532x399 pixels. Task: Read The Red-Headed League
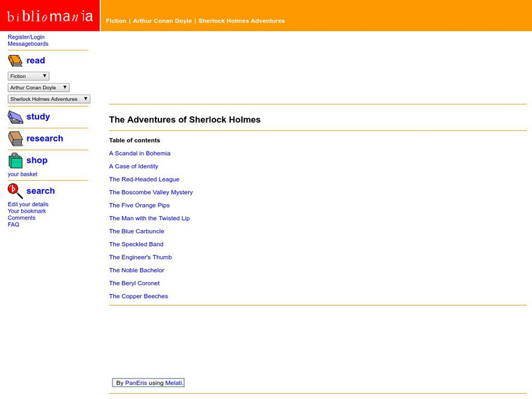(144, 180)
